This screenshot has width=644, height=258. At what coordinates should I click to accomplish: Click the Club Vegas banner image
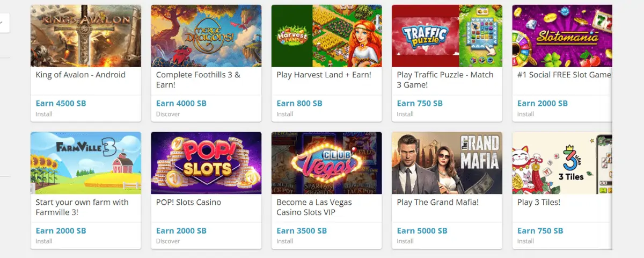point(326,163)
